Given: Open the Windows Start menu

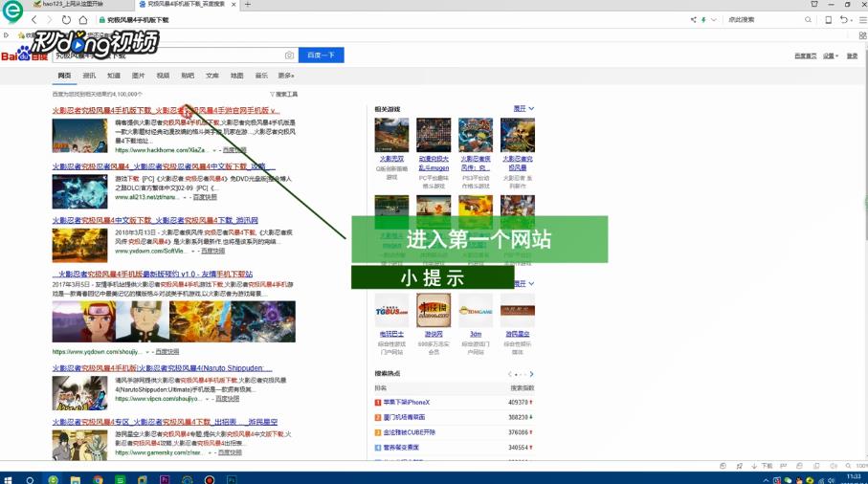Looking at the screenshot, I should [8, 479].
